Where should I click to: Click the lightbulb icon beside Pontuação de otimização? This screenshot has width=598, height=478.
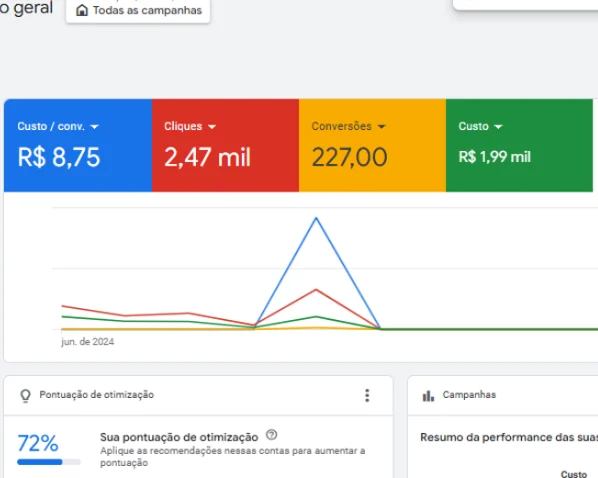click(26, 396)
